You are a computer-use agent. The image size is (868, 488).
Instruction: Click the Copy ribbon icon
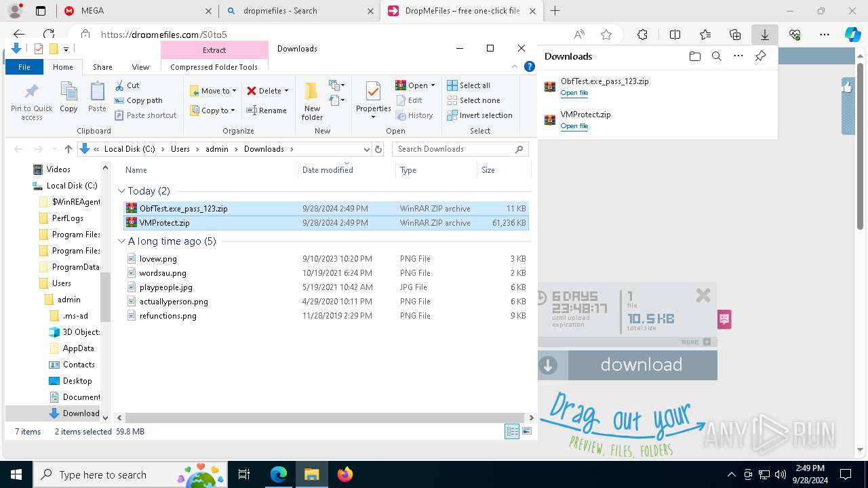pyautogui.click(x=68, y=97)
